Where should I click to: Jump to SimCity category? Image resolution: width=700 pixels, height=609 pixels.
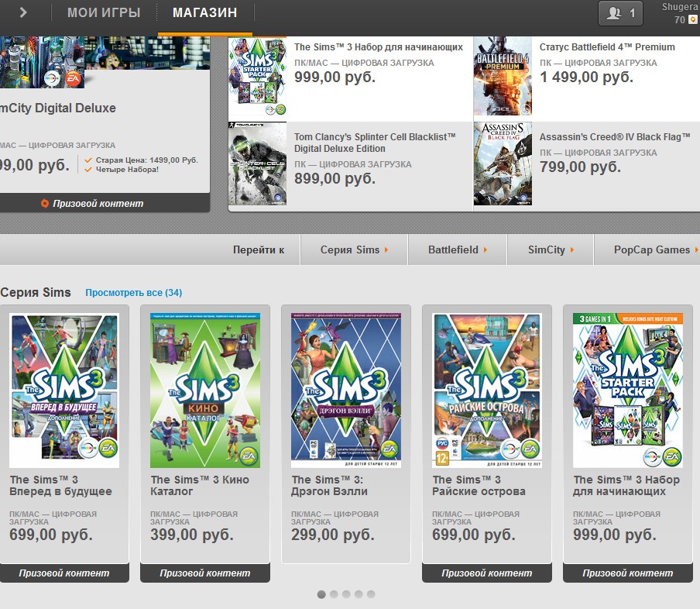pyautogui.click(x=551, y=249)
